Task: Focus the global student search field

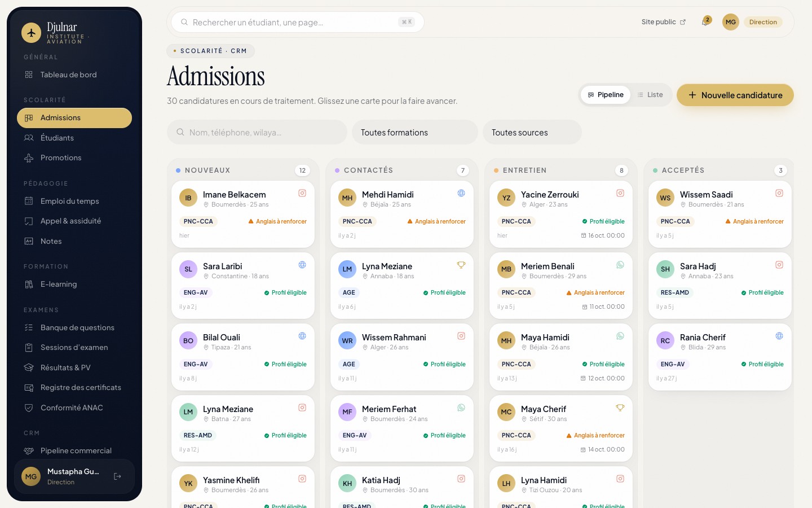Action: [298, 22]
